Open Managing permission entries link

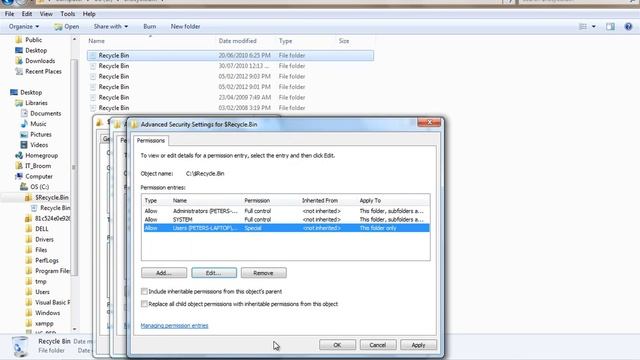coord(174,325)
